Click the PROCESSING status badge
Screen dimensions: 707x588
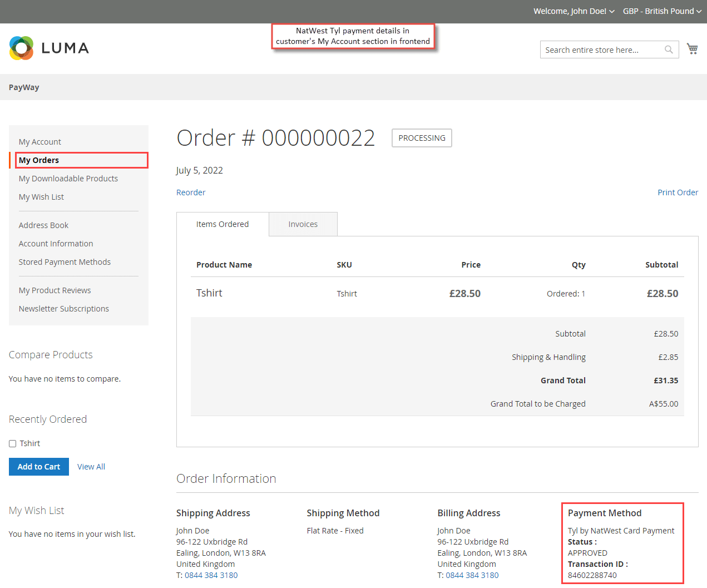click(422, 138)
